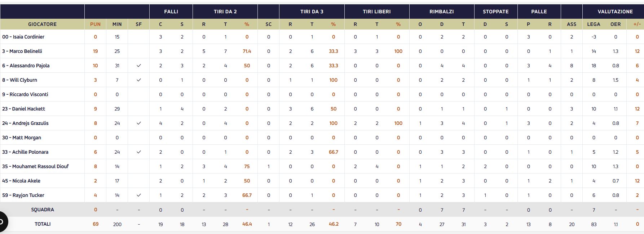Click the starter checkmark for Alessandro Pajola
The width and height of the screenshot is (644, 234).
tap(139, 66)
